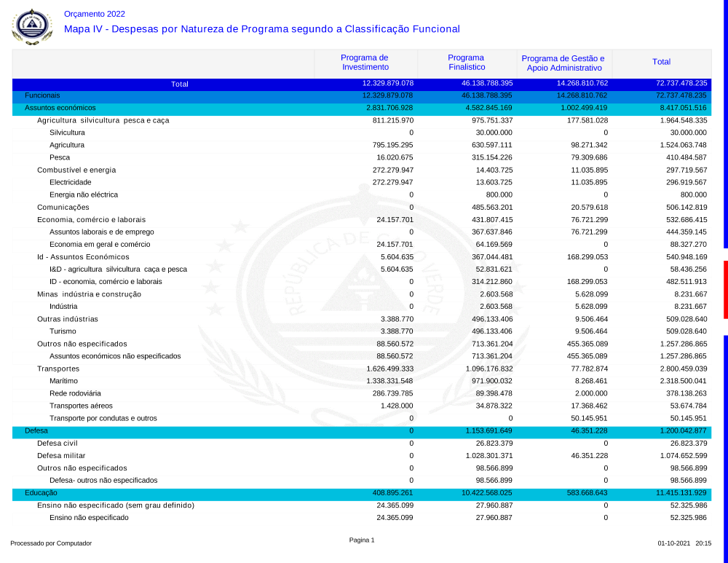728x563 pixels.
Task: Click the 'Agricultura silvicultura pesca e caça' row
Action: click(x=103, y=120)
